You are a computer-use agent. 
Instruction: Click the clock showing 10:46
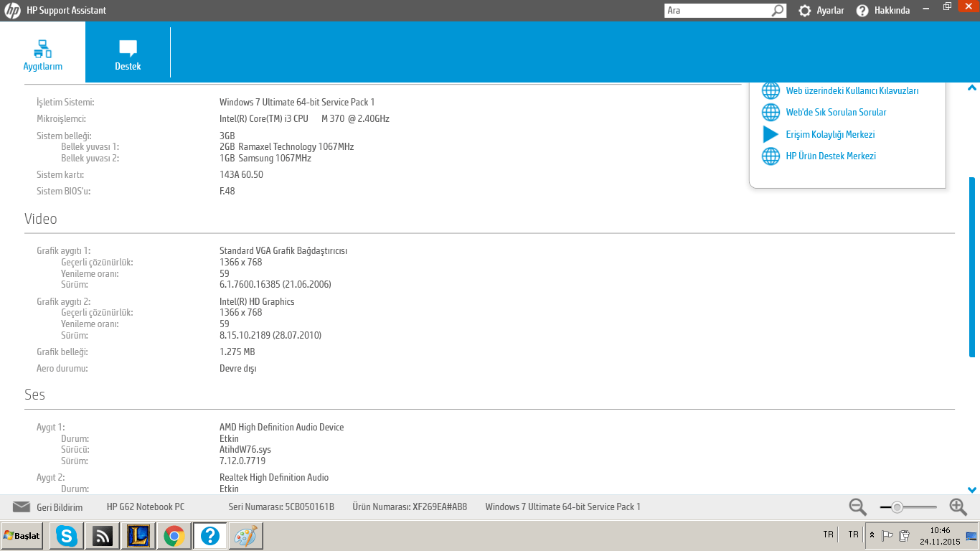[x=940, y=530]
